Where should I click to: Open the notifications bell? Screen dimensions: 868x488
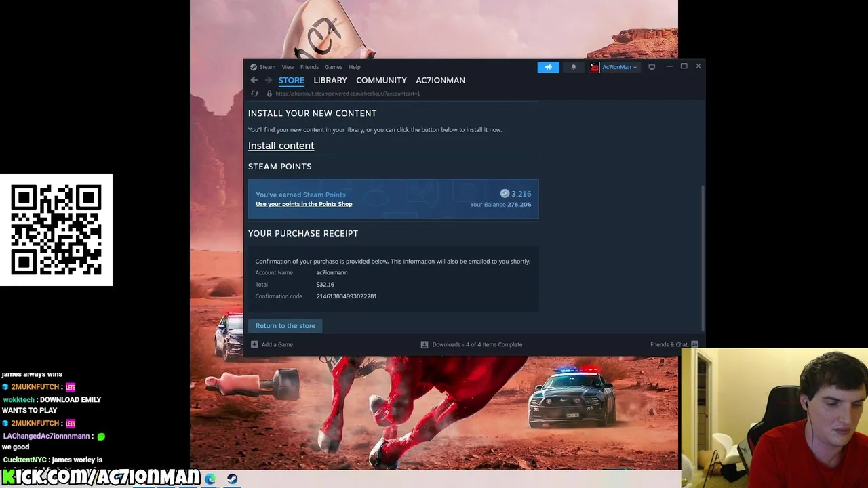coord(574,67)
